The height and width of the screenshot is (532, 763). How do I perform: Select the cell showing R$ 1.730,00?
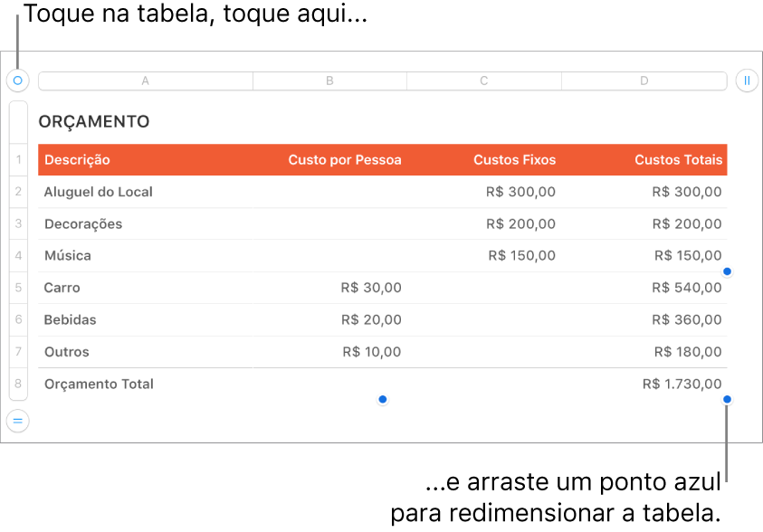[682, 384]
